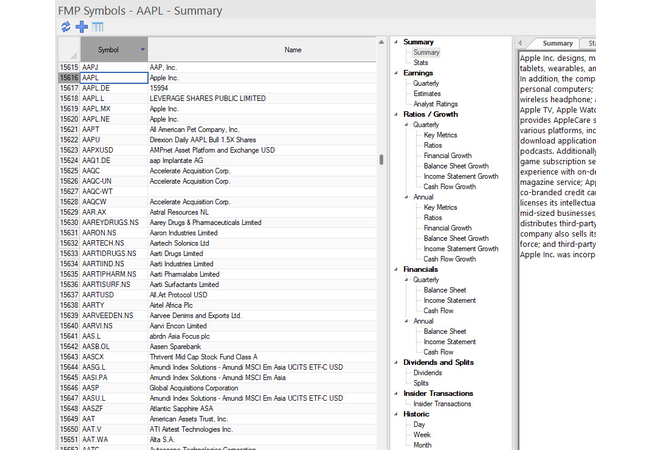Image resolution: width=650 pixels, height=450 pixels.
Task: Click the blue plus add icon
Action: point(82,27)
